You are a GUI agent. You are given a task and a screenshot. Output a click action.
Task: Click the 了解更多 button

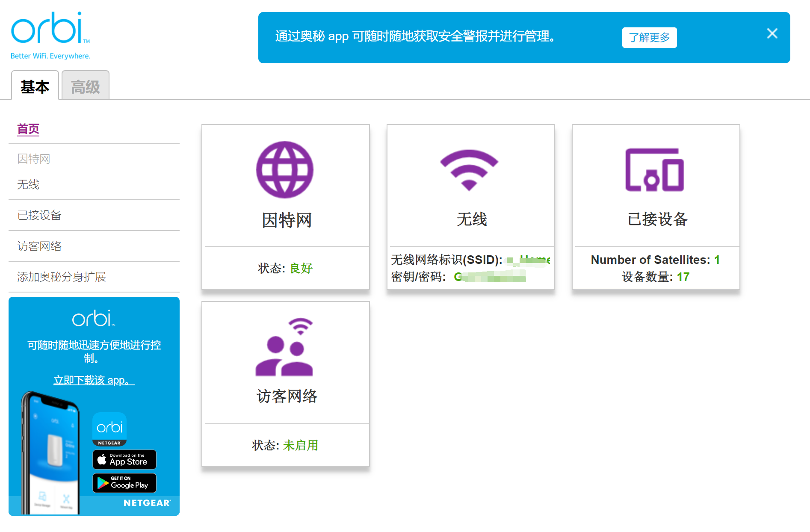click(x=649, y=38)
